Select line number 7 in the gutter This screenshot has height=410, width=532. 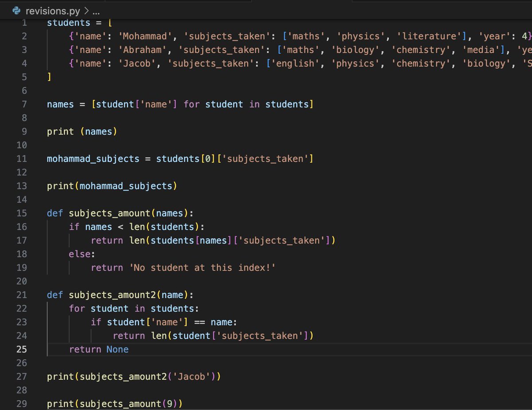(24, 104)
